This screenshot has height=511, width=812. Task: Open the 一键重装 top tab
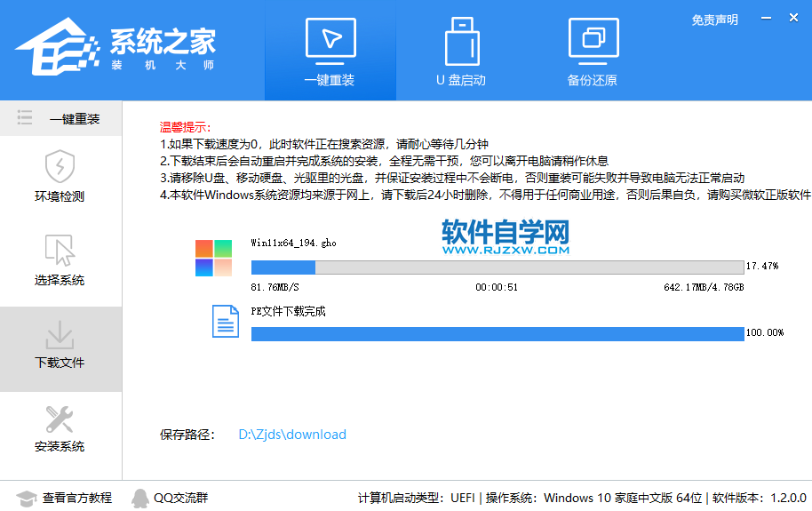pyautogui.click(x=330, y=51)
